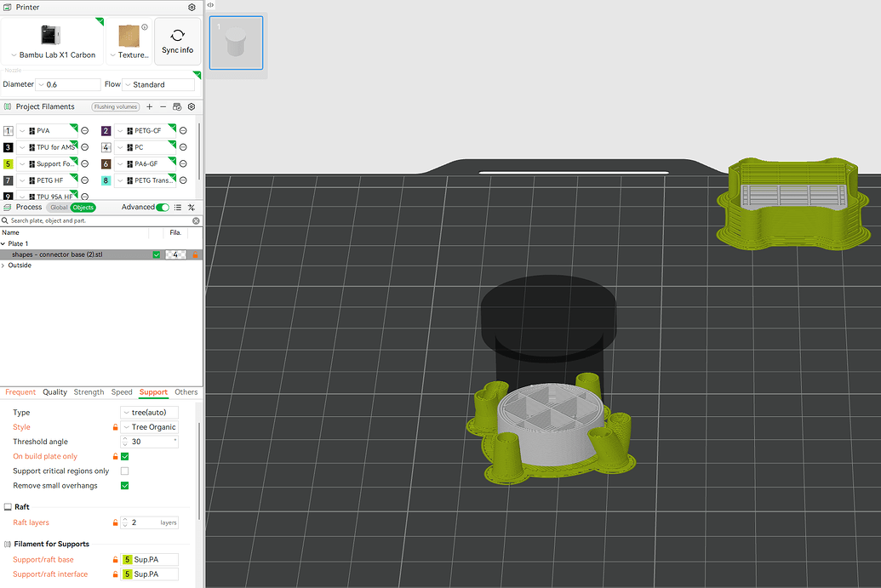This screenshot has height=588, width=881.
Task: Click filament 2 purple color swatch
Action: tap(106, 131)
